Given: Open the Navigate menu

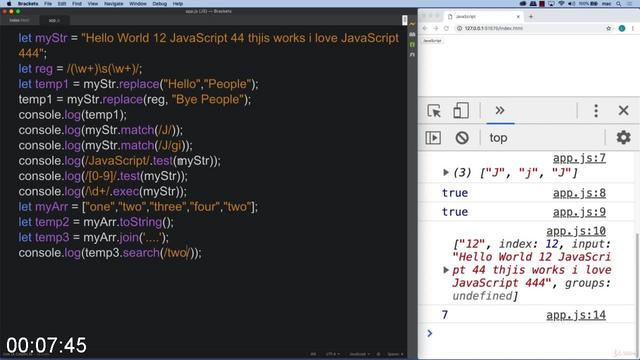Looking at the screenshot, I should 113,4.
